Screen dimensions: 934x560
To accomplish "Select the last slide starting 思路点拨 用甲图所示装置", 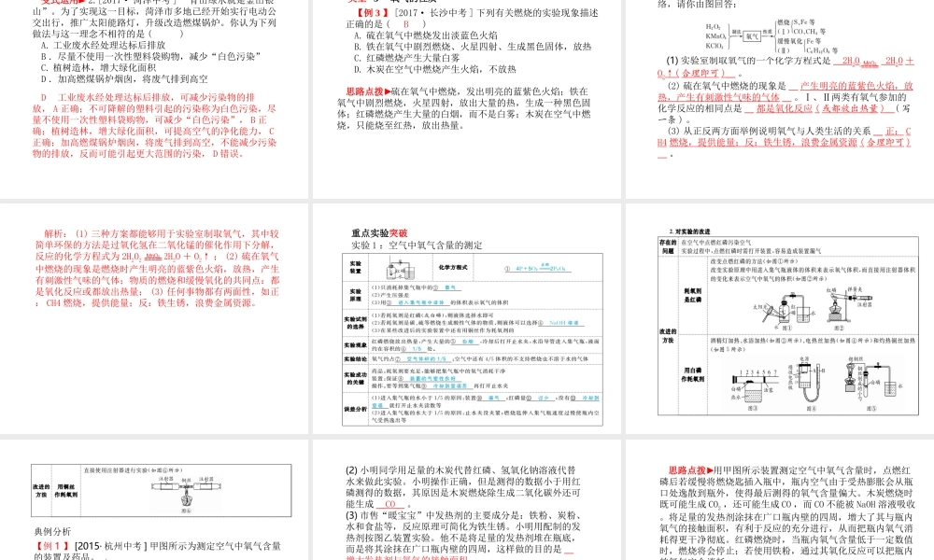I will point(780,500).
